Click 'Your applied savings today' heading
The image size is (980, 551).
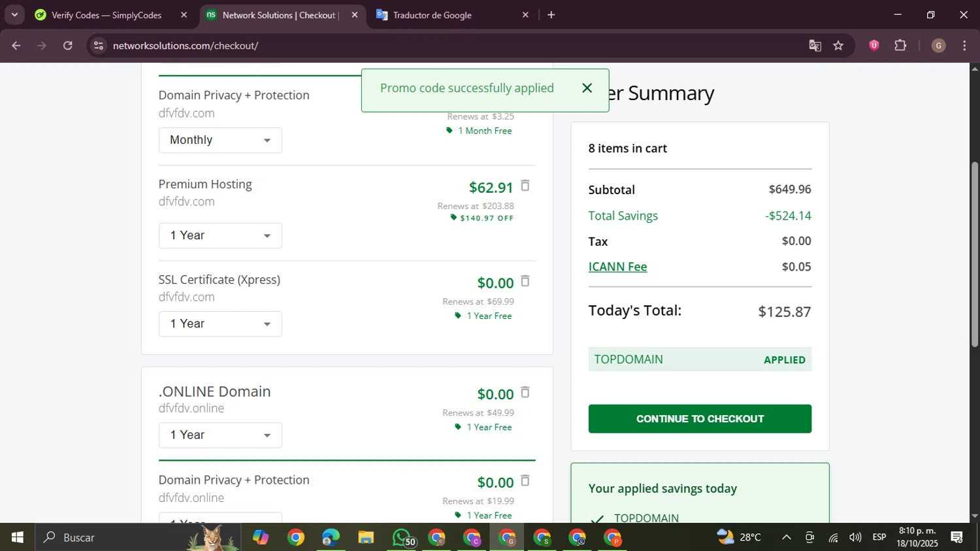[662, 488]
